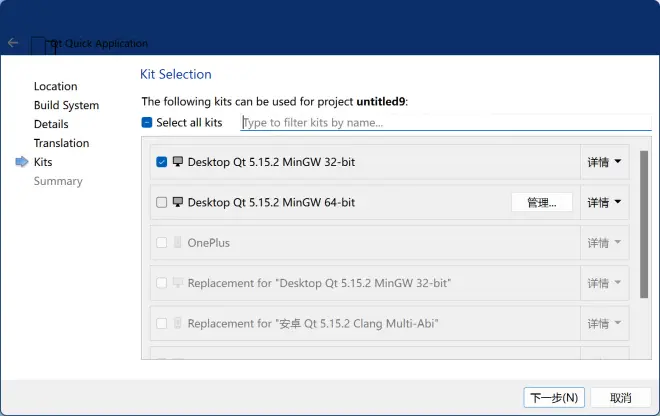Click the Desktop Qt 5.15.2 MinGW 32-bit label
660x416 pixels.
click(271, 162)
